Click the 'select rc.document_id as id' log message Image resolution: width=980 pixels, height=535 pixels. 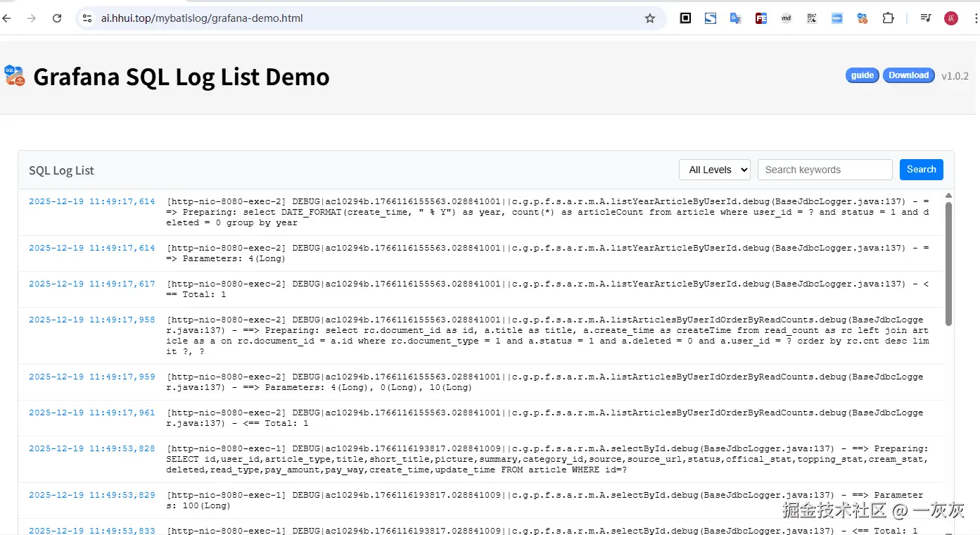[x=547, y=336]
